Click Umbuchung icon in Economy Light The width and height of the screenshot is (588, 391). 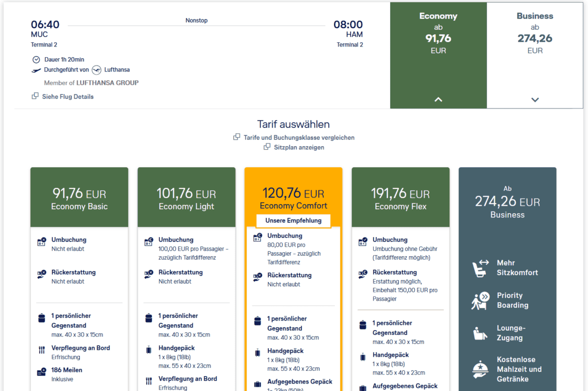(149, 242)
